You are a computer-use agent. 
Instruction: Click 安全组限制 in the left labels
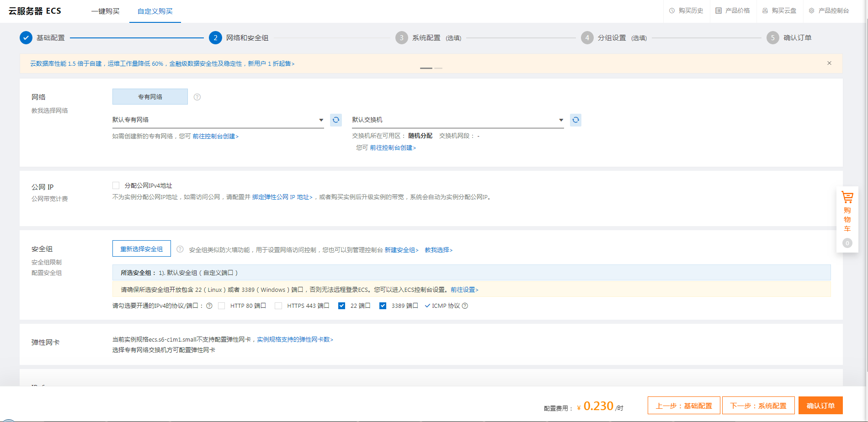pyautogui.click(x=46, y=262)
